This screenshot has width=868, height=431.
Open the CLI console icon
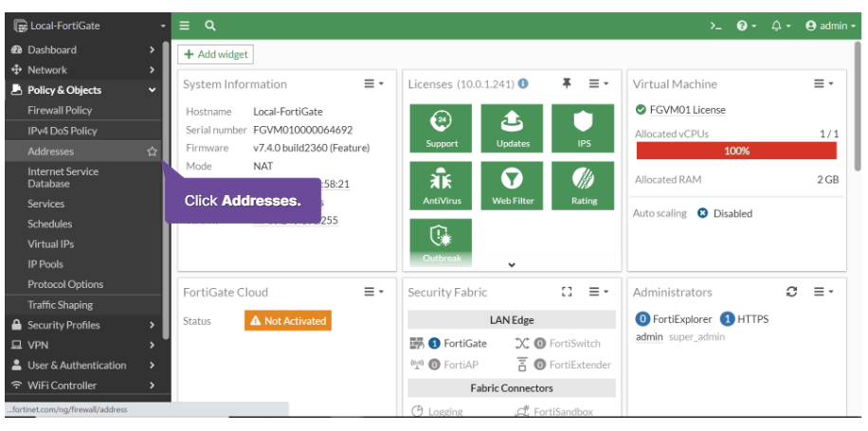coord(715,26)
